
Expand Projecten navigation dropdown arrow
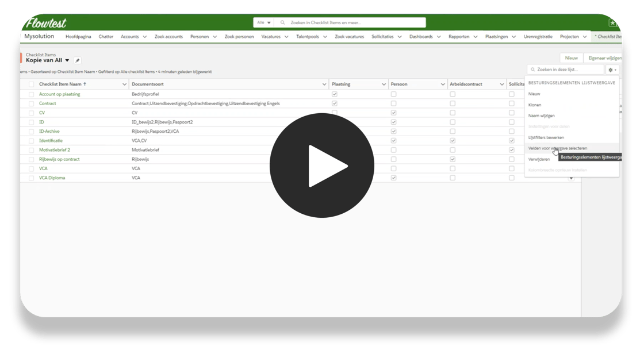click(x=585, y=37)
